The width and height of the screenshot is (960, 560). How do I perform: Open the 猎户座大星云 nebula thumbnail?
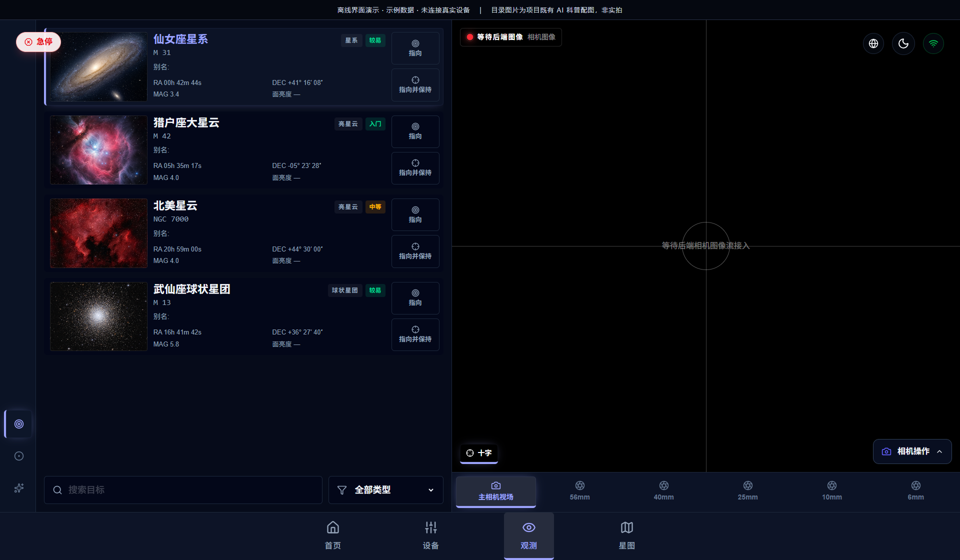pyautogui.click(x=98, y=150)
